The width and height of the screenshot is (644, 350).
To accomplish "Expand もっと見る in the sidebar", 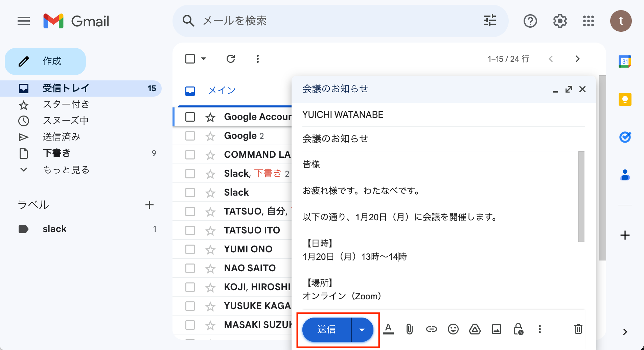I will tap(66, 170).
